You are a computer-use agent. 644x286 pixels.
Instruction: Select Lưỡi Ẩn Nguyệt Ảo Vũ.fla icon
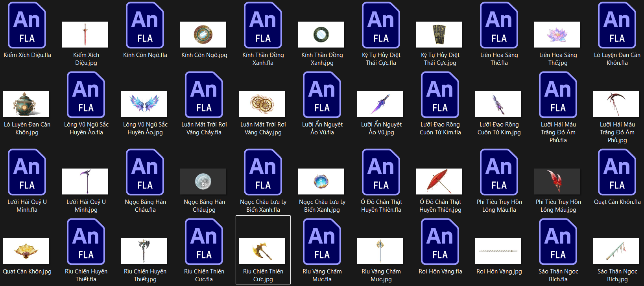click(322, 95)
